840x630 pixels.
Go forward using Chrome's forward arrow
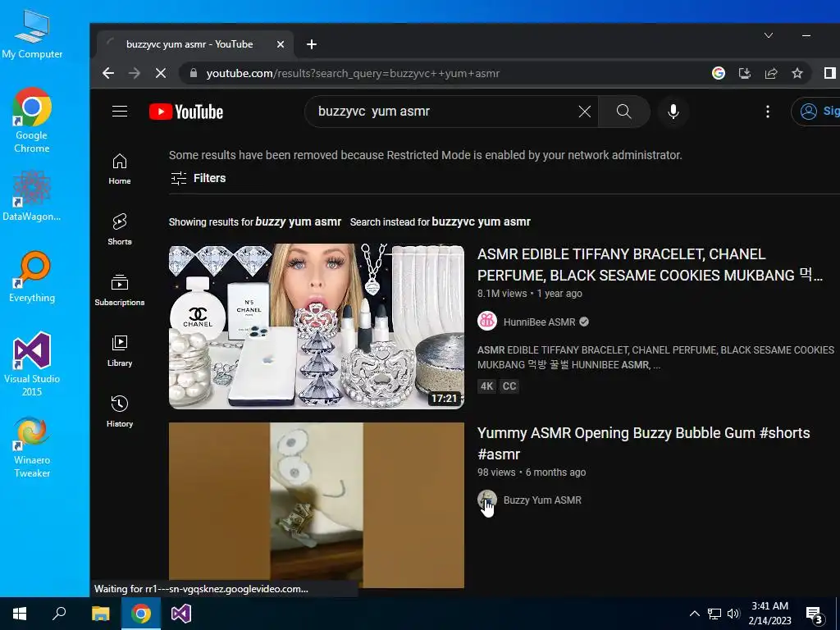(x=135, y=73)
